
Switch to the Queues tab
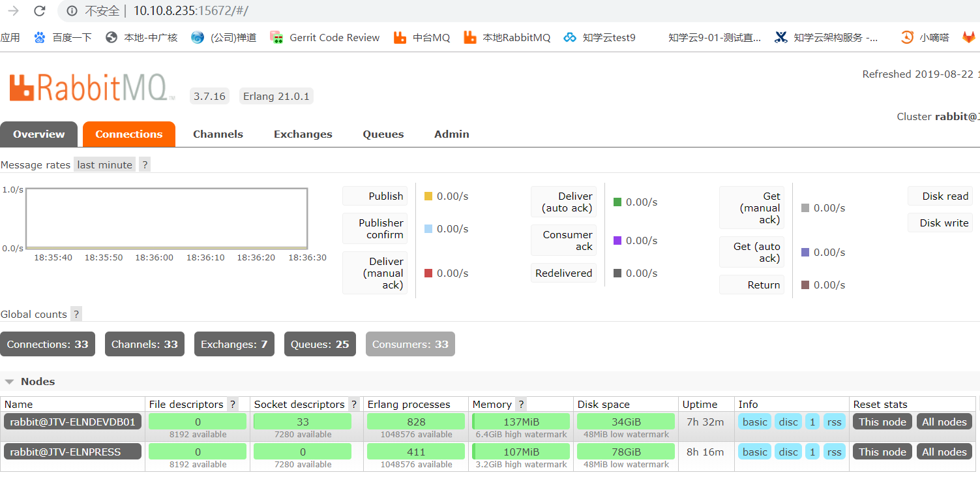tap(383, 134)
